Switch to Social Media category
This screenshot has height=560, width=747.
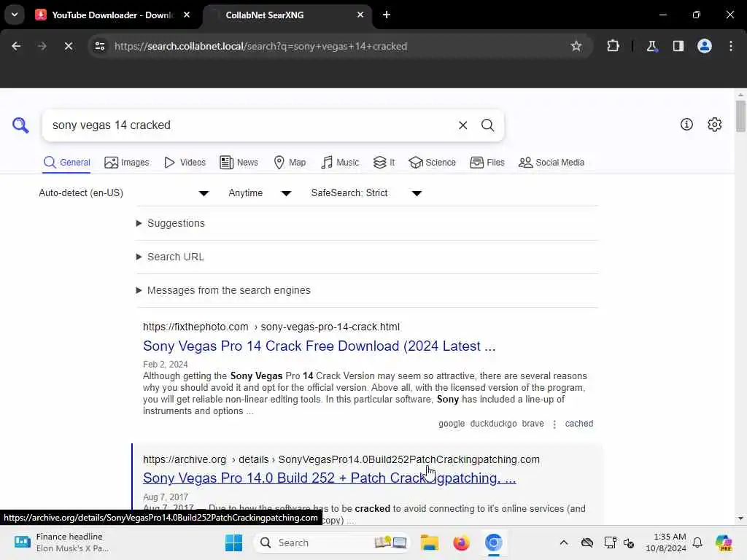pyautogui.click(x=551, y=163)
